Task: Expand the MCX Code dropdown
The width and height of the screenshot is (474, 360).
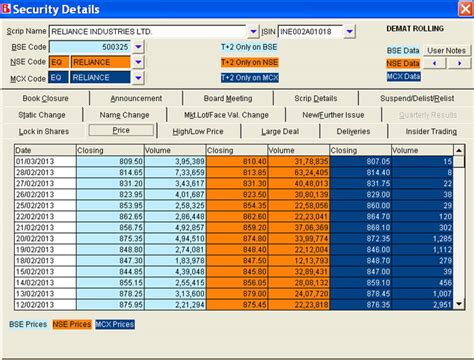Action: click(138, 78)
